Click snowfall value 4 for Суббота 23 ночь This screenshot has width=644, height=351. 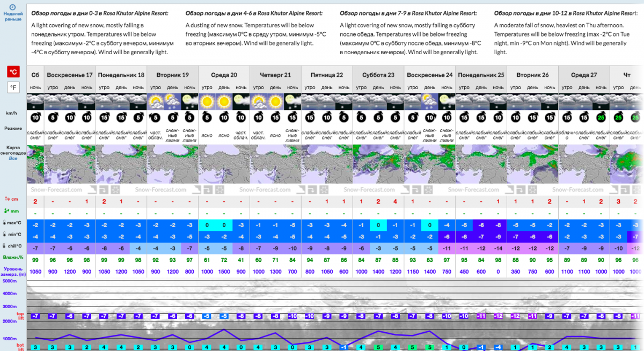[396, 202]
